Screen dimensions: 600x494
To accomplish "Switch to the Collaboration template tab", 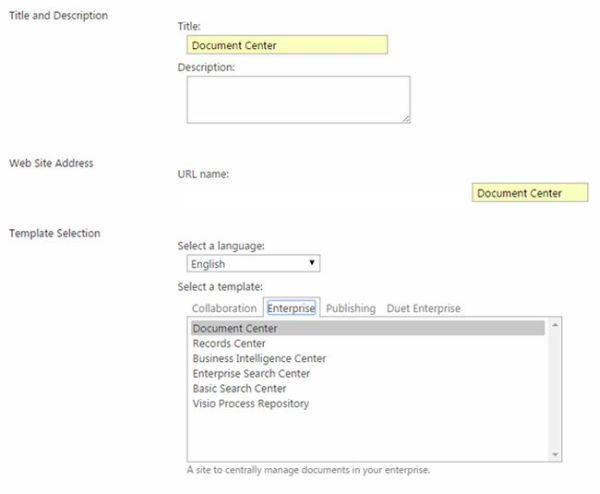I will [x=223, y=308].
